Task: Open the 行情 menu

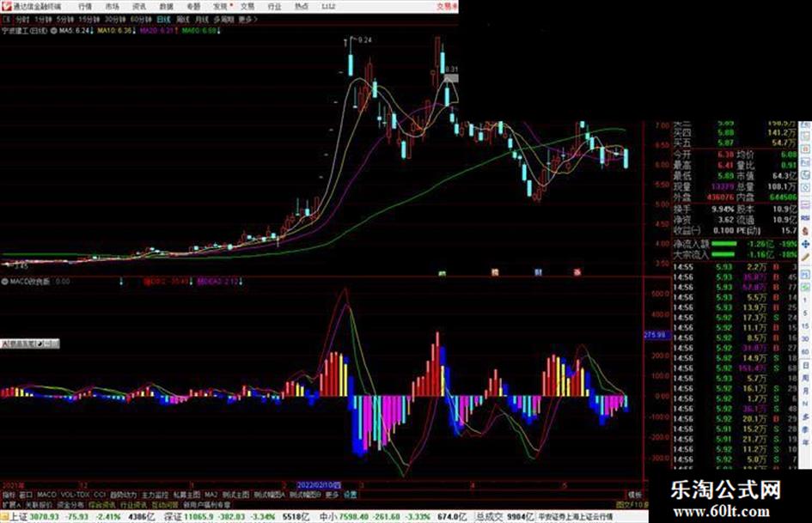Action: (x=85, y=6)
